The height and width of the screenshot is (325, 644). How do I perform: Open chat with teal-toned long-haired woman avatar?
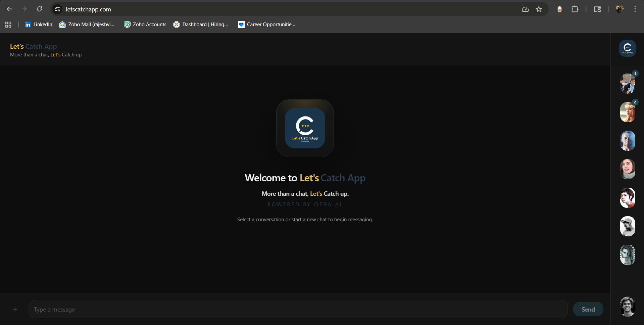pos(628,255)
